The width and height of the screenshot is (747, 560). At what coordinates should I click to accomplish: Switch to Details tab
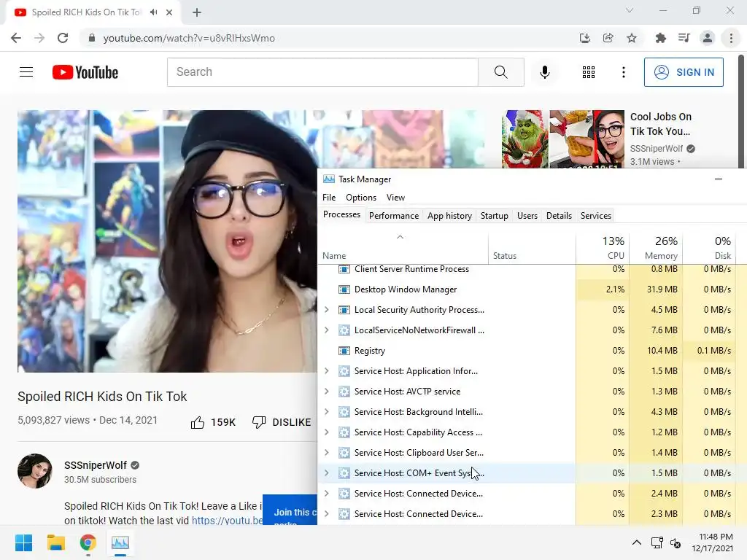coord(559,216)
